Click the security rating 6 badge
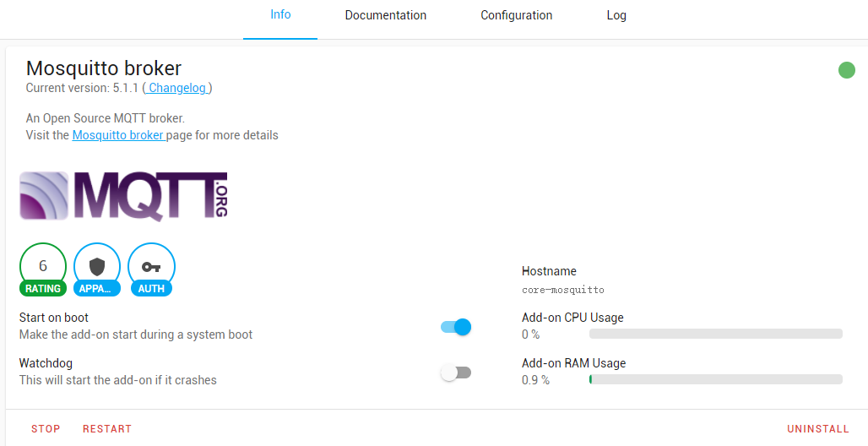Screen dimensions: 868x446 [x=43, y=267]
